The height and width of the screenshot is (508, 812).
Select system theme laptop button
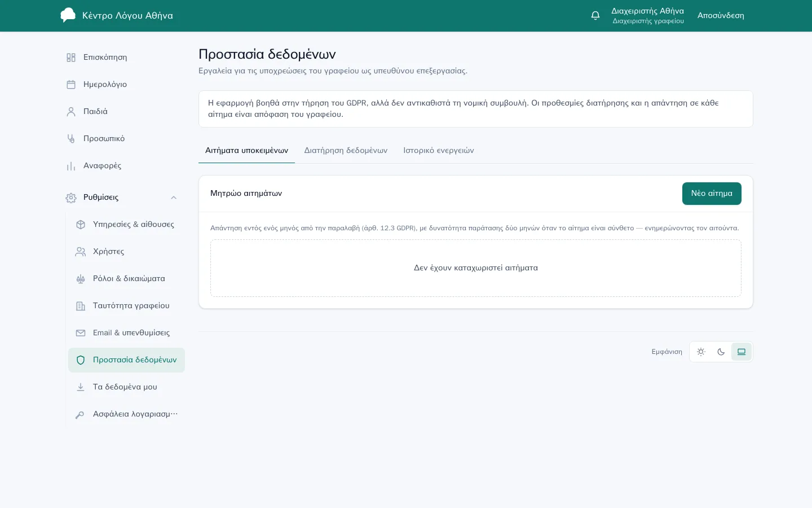click(742, 352)
